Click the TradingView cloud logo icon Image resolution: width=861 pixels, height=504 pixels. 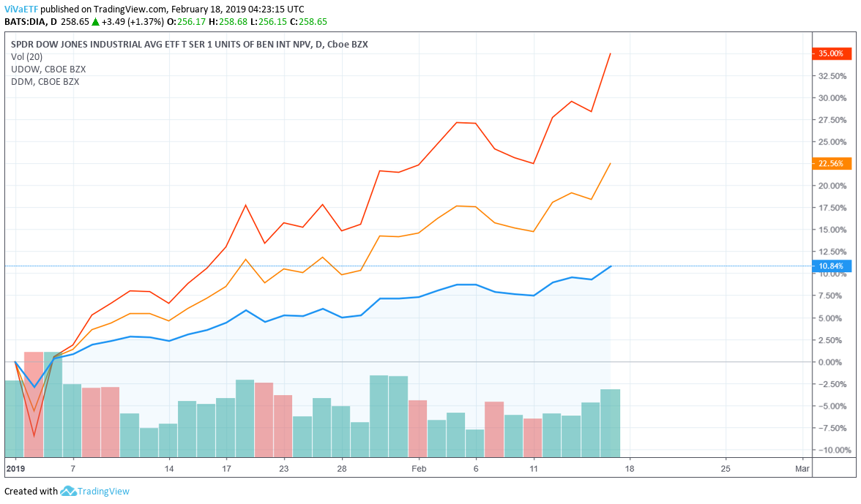tap(68, 492)
